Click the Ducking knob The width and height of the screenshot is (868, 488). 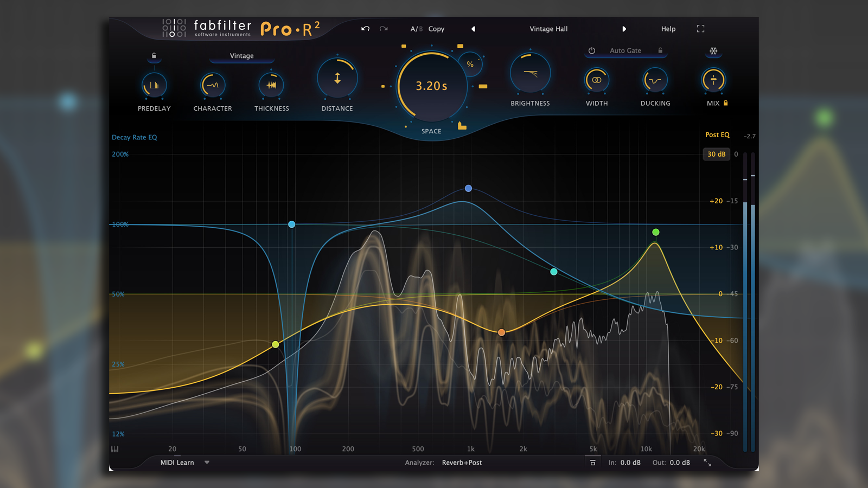(x=655, y=80)
